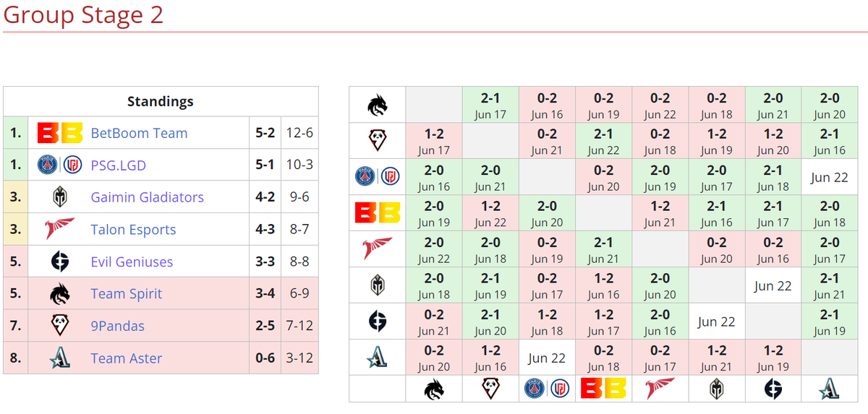
Task: Open the Talon Esports team link
Action: (134, 230)
